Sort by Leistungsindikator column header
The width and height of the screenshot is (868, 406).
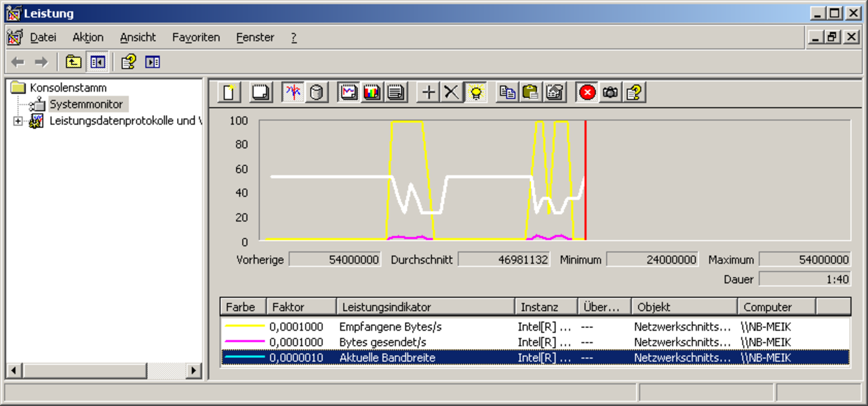click(426, 307)
